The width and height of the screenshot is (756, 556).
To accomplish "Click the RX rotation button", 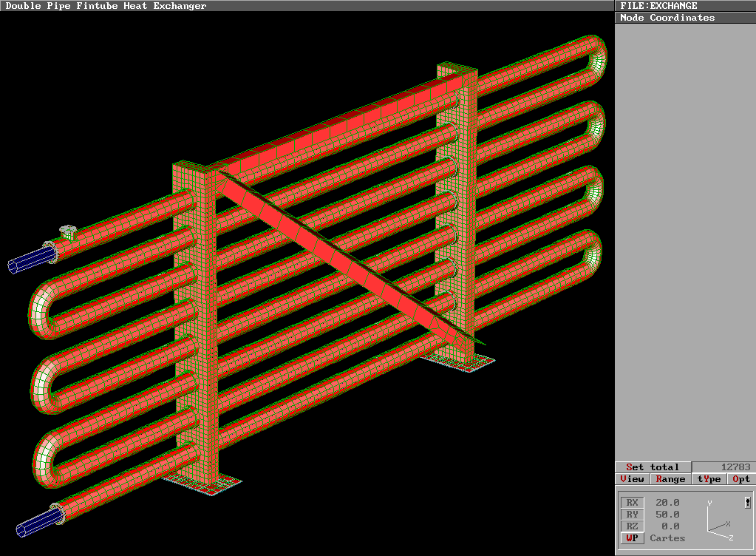I will 632,503.
